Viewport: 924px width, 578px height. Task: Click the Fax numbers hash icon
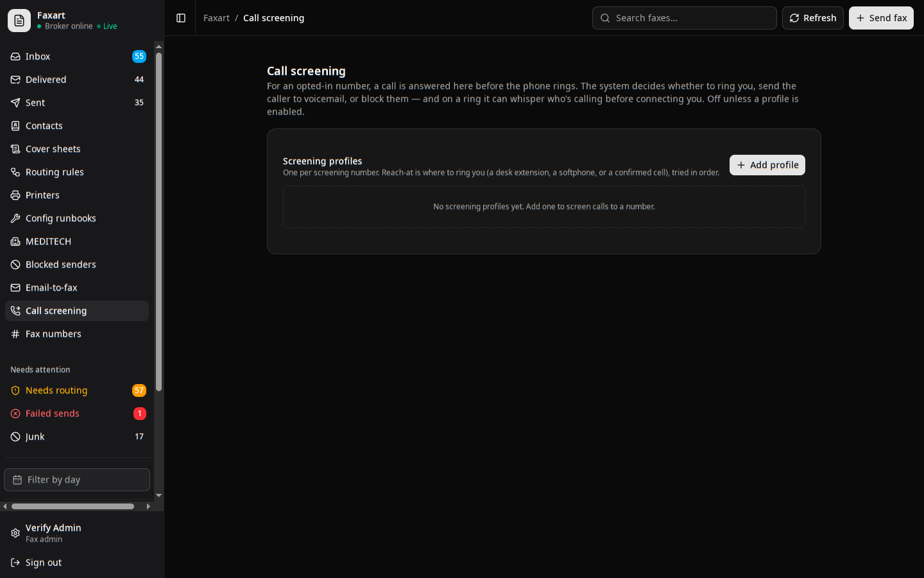coord(15,334)
